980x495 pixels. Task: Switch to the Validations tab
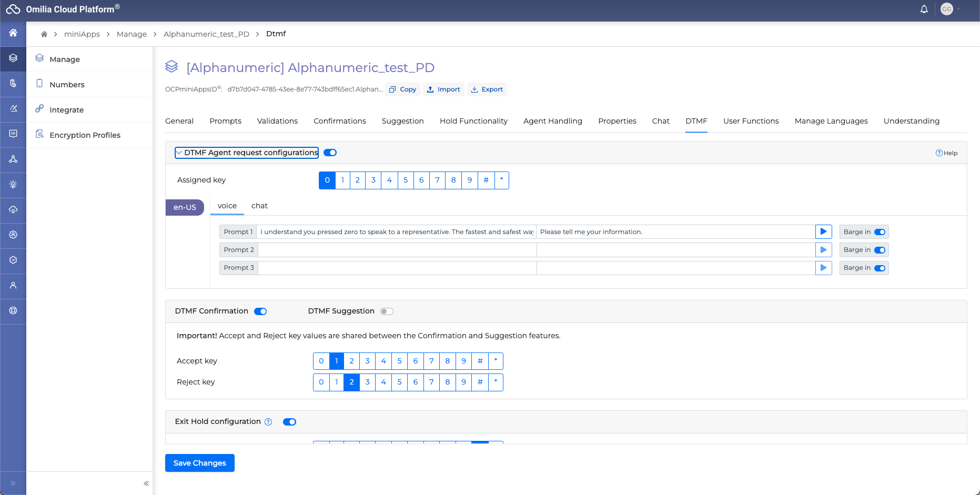[277, 121]
